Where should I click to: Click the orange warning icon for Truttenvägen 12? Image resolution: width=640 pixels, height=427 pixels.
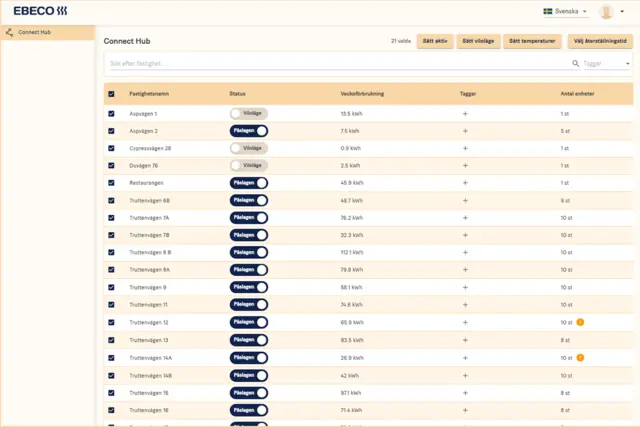tap(580, 322)
